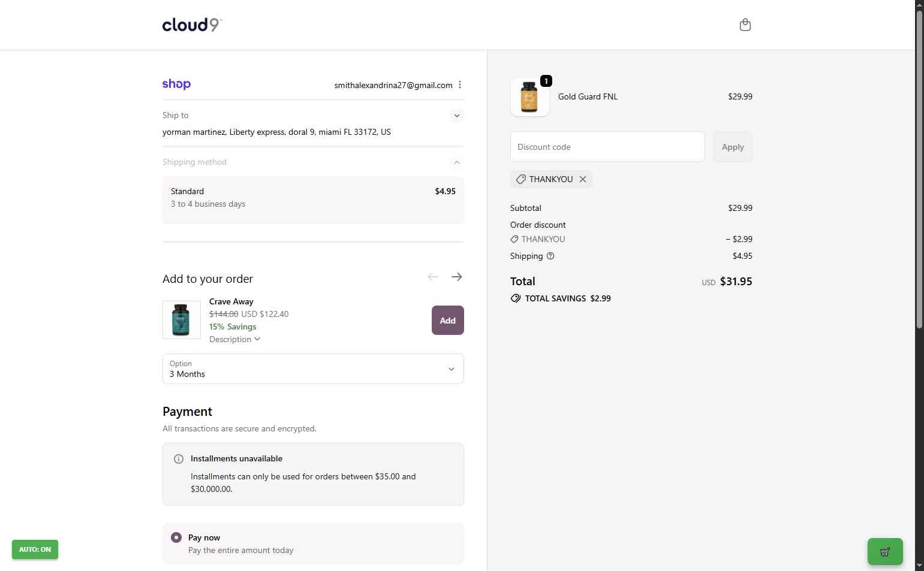The width and height of the screenshot is (924, 571).
Task: Click the Gold Guard FNL product thumbnail
Action: coord(530,97)
